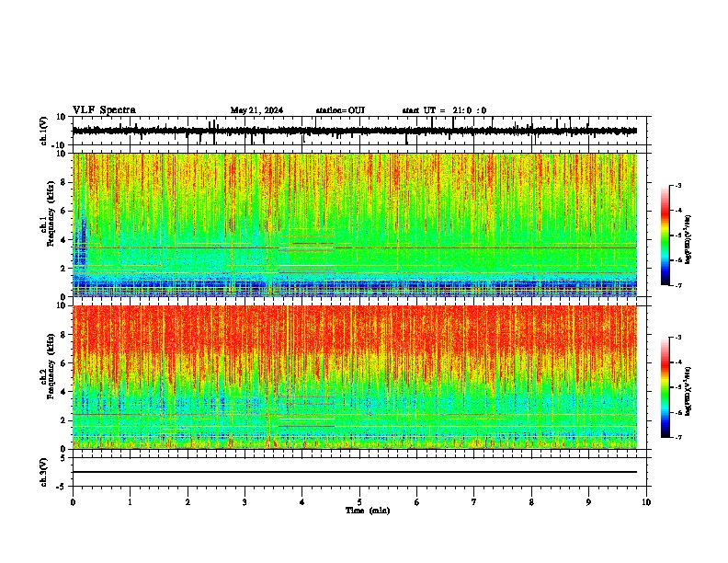
Task: Click inside the ch.1 spectrogram panel
Action: (x=355, y=224)
